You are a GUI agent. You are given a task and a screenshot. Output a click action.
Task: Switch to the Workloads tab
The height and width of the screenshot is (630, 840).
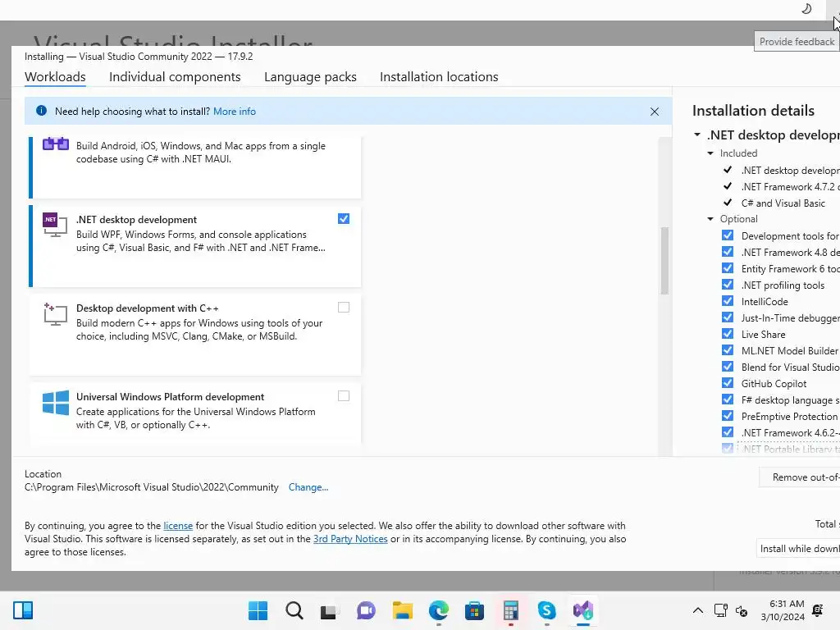tap(55, 76)
